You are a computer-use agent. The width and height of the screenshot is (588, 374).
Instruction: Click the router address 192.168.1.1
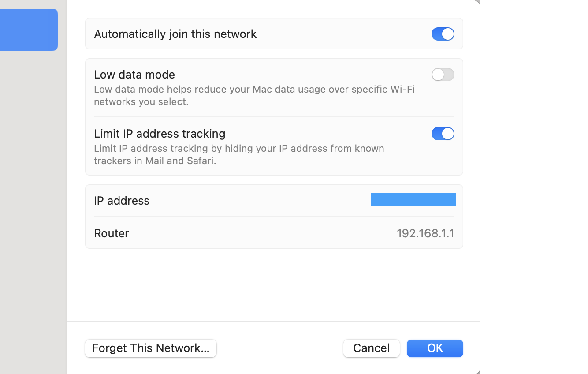tap(425, 233)
